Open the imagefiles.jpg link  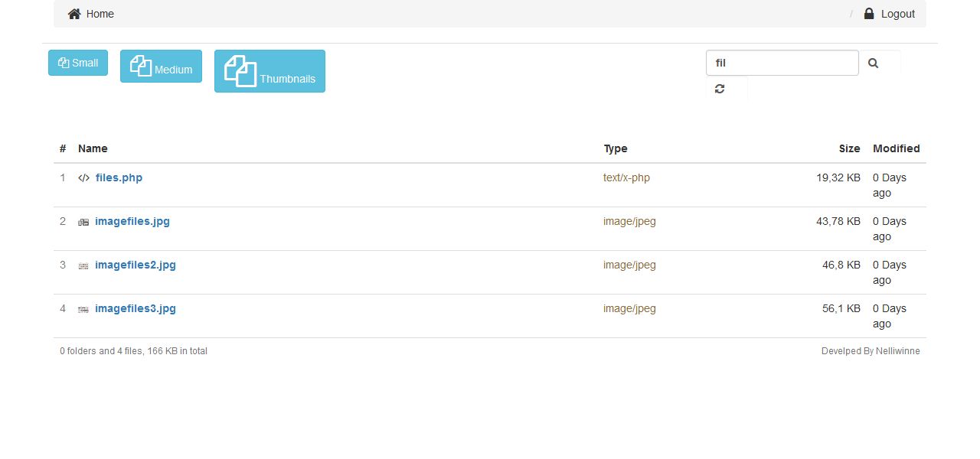(132, 221)
